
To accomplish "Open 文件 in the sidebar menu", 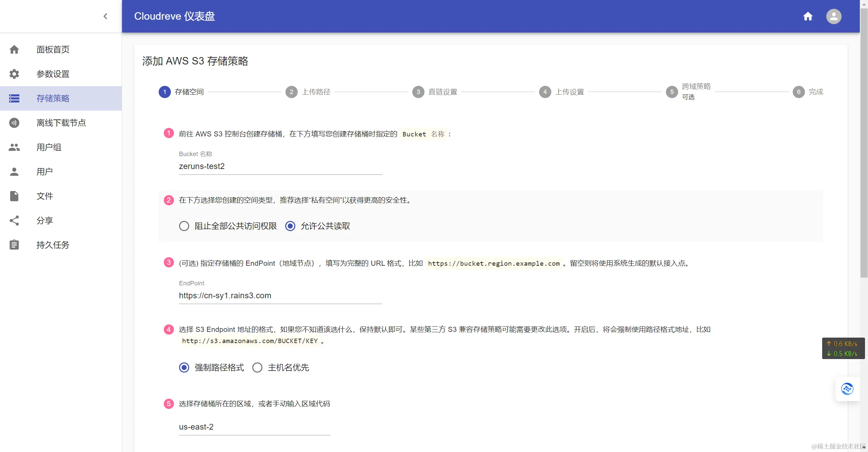I will (45, 196).
